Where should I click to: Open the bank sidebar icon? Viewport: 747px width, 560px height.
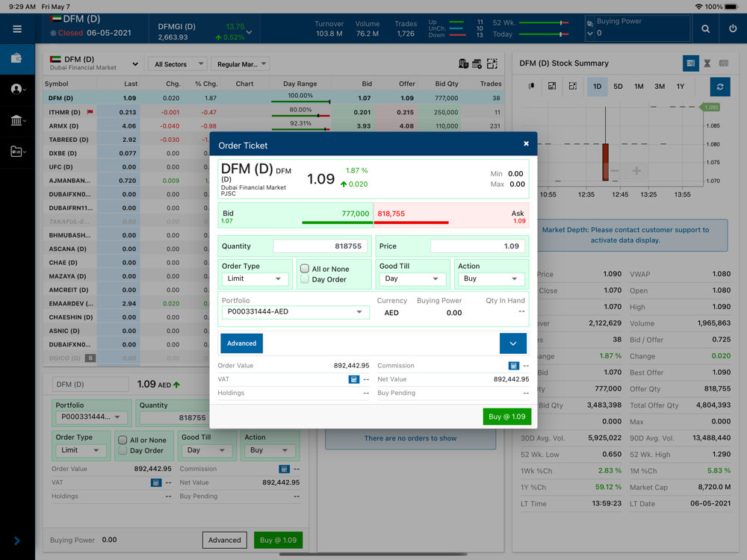16,120
